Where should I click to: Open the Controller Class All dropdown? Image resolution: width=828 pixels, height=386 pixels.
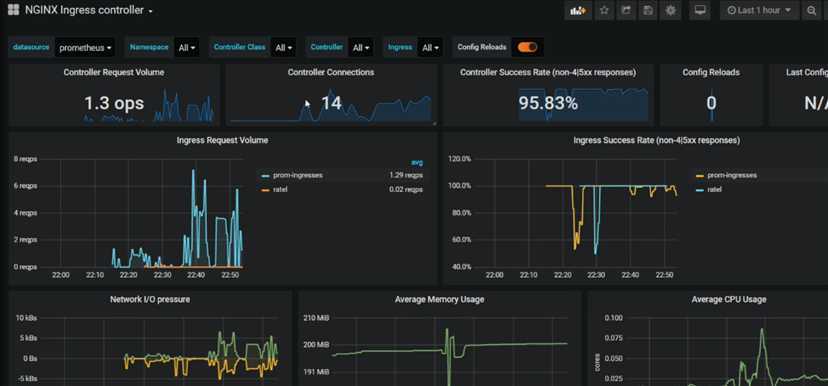coord(283,48)
